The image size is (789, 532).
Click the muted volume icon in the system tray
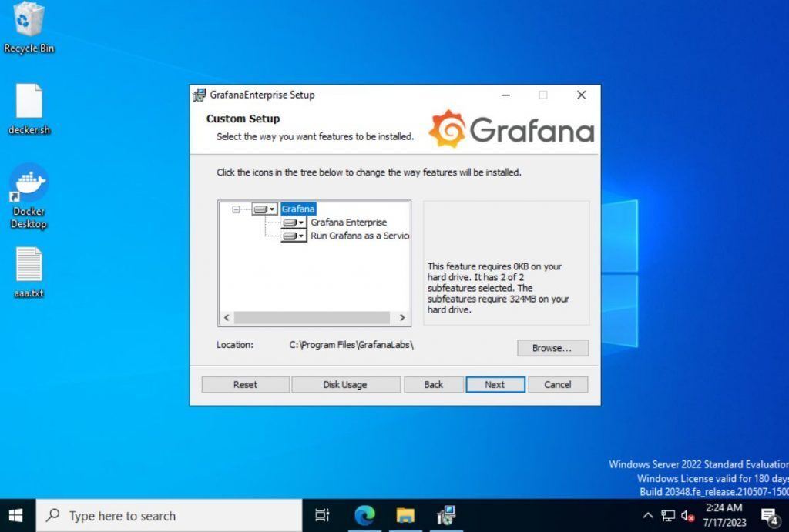tap(688, 516)
